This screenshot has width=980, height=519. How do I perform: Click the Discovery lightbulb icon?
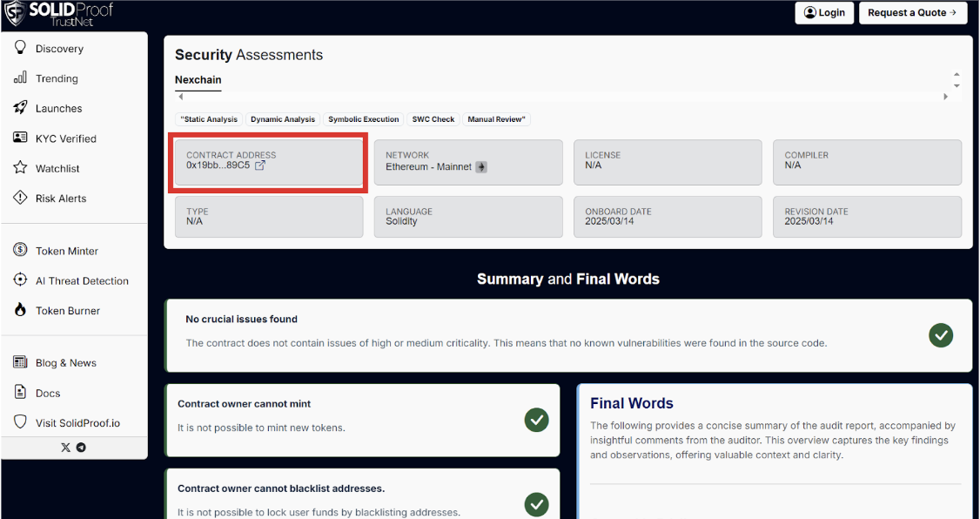pos(20,48)
